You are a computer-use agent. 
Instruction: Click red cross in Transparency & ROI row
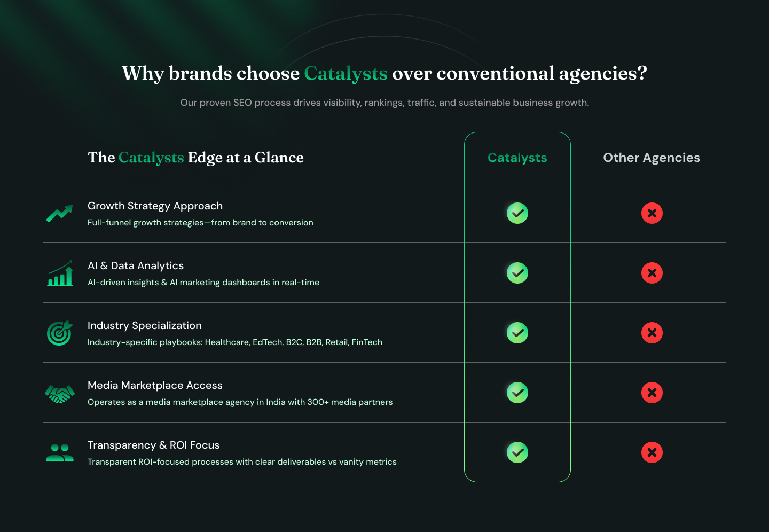tap(652, 452)
